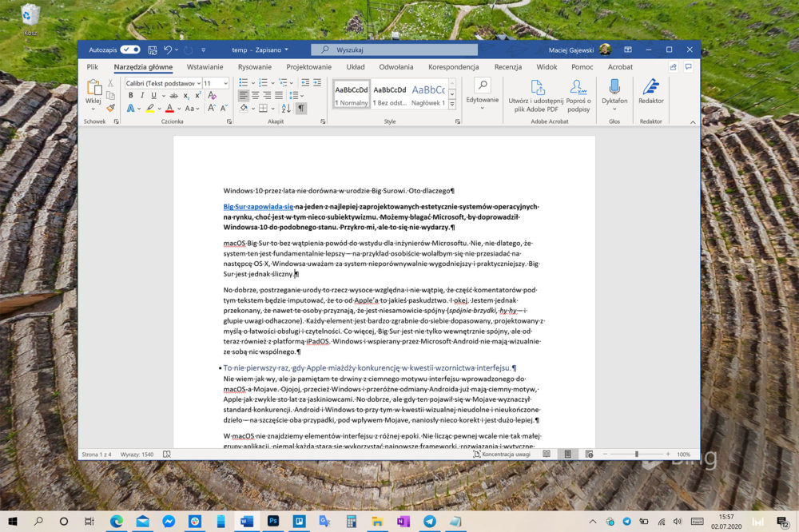Viewport: 799px width, 532px height.
Task: Switch to the Widok tab
Action: coord(547,67)
